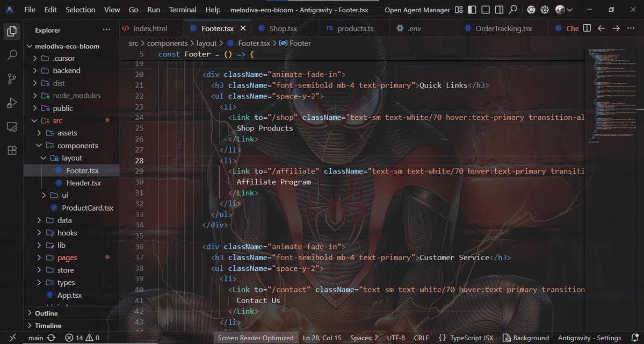Image resolution: width=644 pixels, height=344 pixels.
Task: Toggle the primary side bar visibility
Action: pos(472,10)
